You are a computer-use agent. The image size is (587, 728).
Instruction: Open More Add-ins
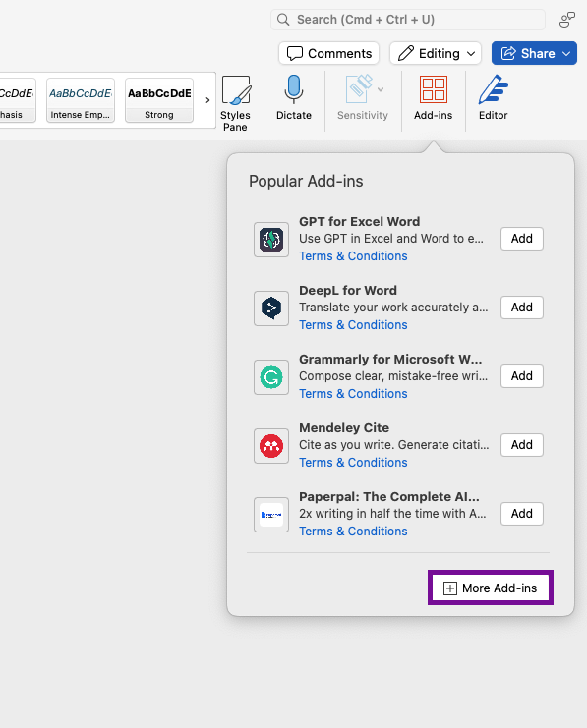pos(491,588)
